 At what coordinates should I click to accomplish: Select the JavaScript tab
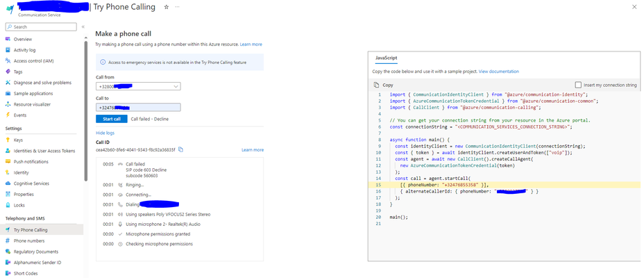click(386, 58)
